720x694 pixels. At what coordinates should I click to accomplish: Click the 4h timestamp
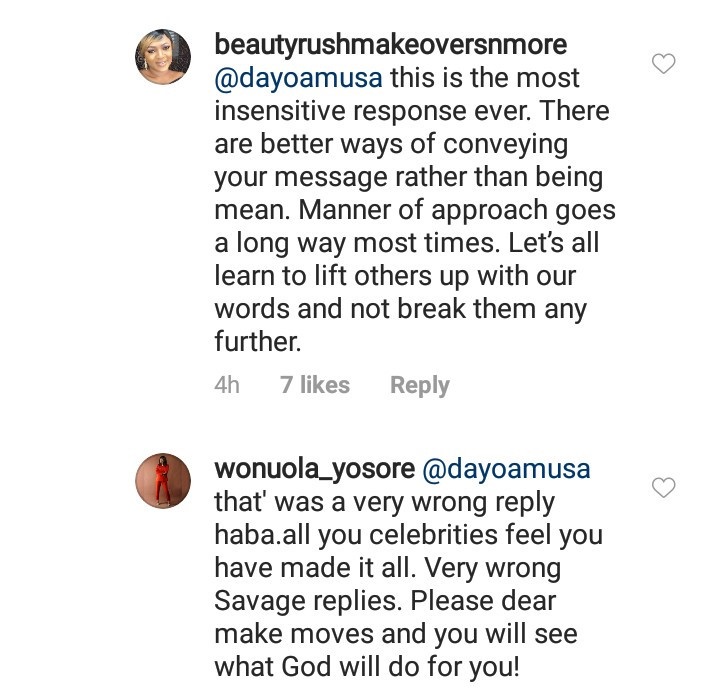tap(227, 385)
